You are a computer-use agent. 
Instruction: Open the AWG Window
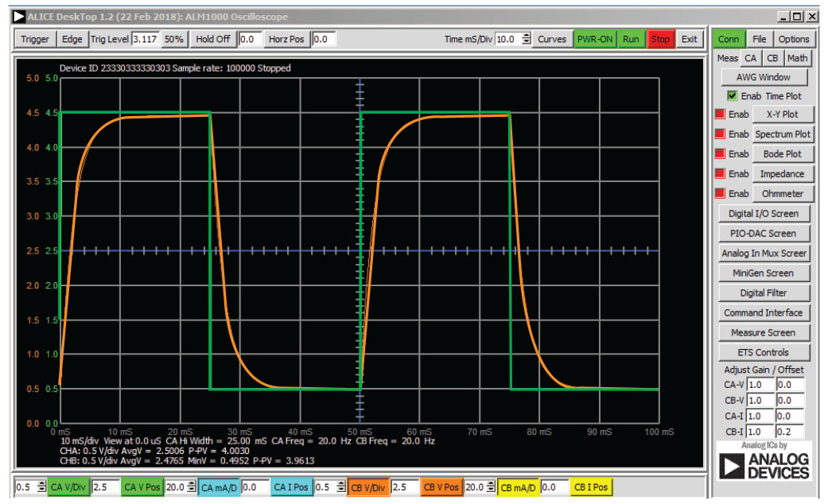point(764,77)
